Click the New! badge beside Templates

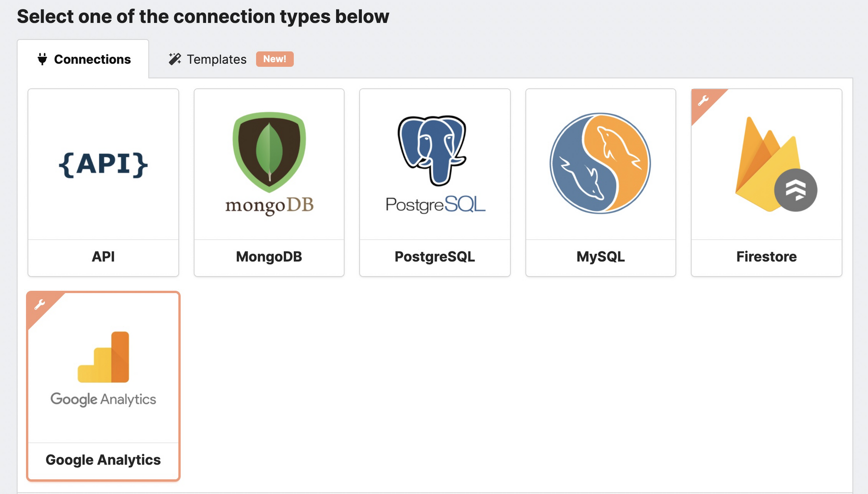(x=275, y=59)
